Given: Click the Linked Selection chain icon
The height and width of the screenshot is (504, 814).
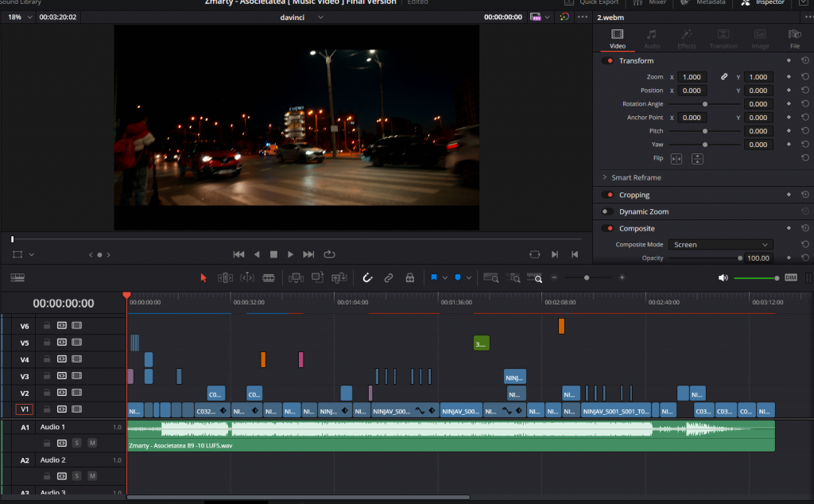Looking at the screenshot, I should (x=389, y=277).
